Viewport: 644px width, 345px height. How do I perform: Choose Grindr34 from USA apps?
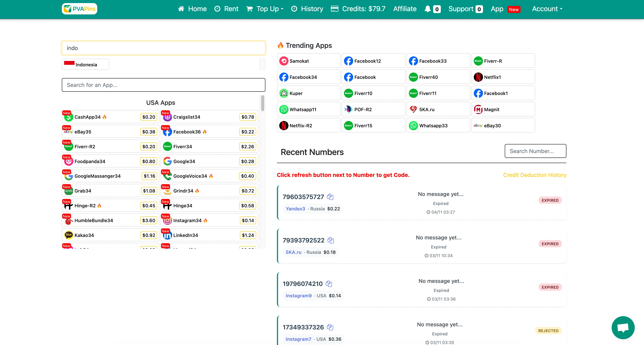pos(210,191)
